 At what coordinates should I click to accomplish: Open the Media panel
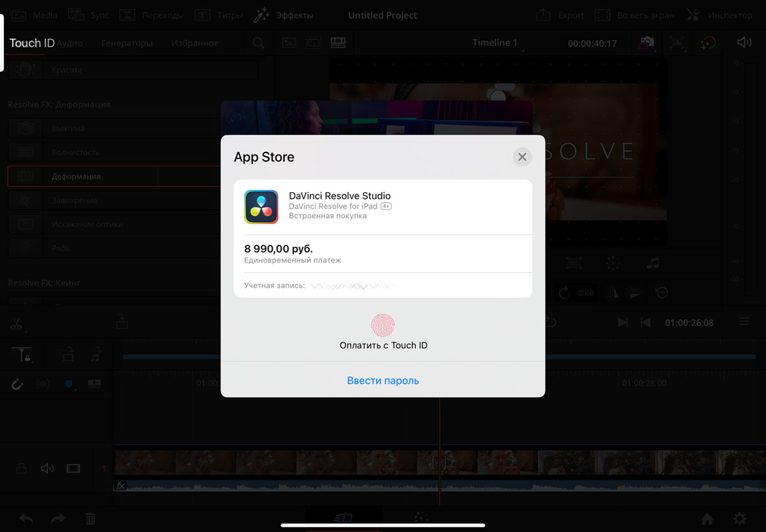[34, 15]
